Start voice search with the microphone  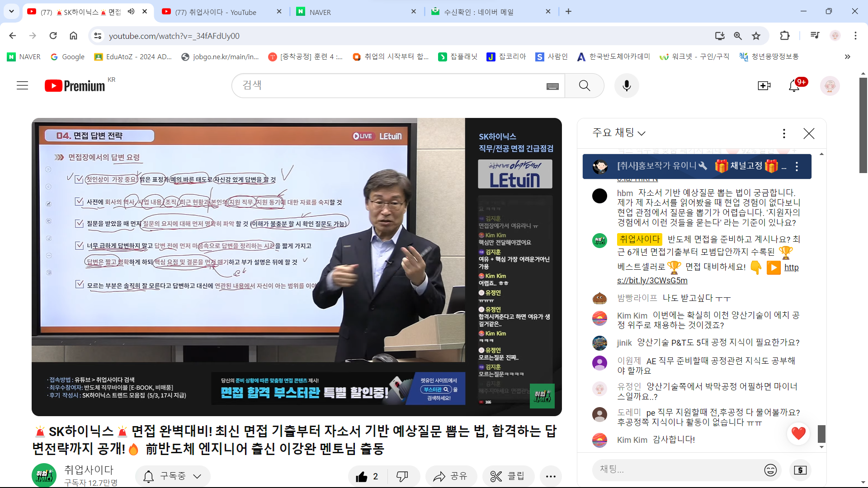pos(627,85)
